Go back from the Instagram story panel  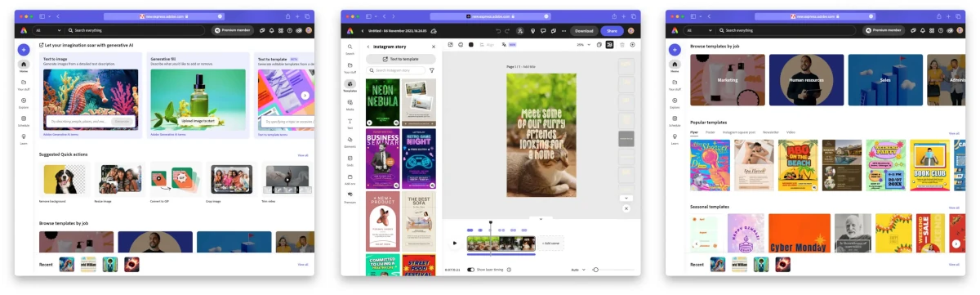click(x=368, y=47)
